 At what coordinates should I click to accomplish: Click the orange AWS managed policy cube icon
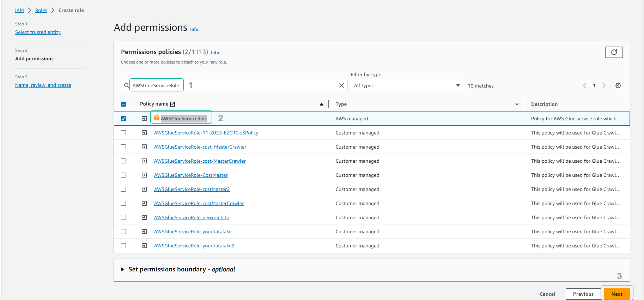point(157,118)
